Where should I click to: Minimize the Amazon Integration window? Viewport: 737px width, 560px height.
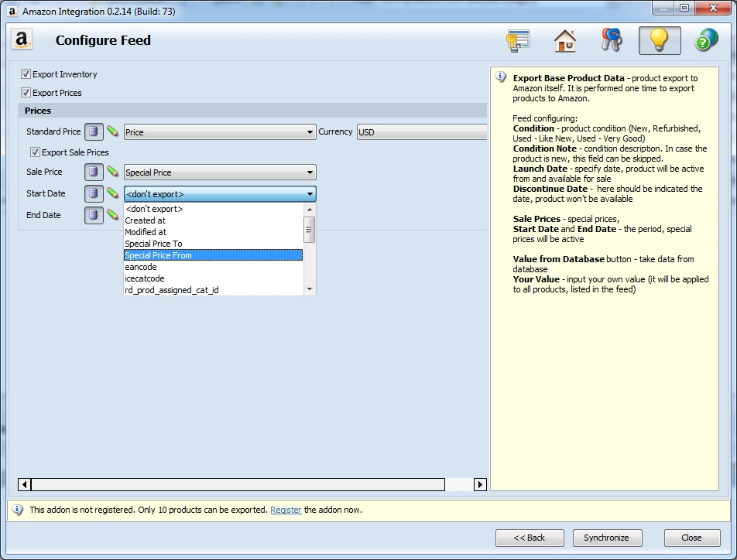pos(663,8)
